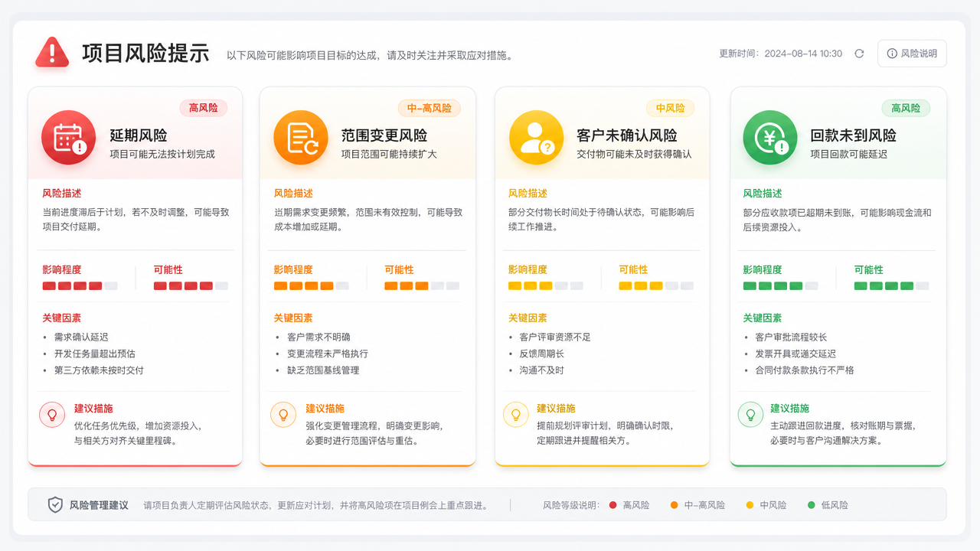Click 低风险 legend label
This screenshot has width=980, height=551.
pyautogui.click(x=835, y=505)
